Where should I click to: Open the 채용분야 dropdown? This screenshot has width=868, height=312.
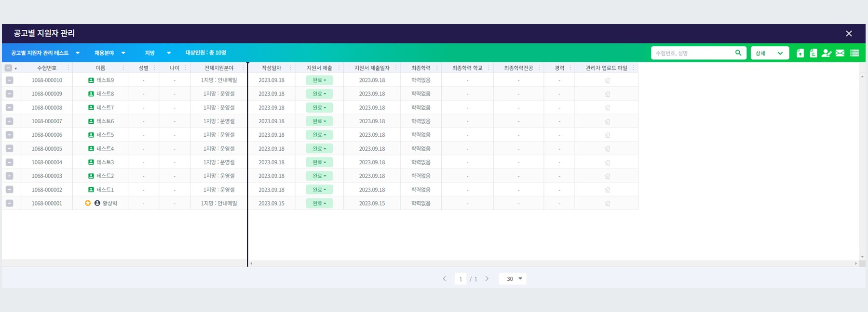coord(110,53)
